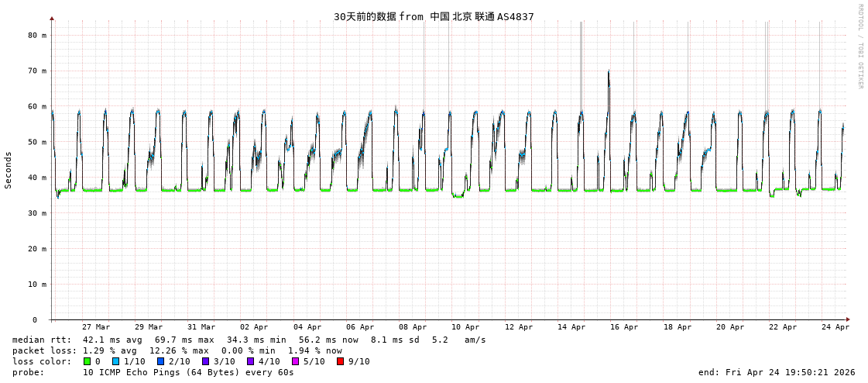The height and width of the screenshot is (383, 868).
Task: Select the red 9/10 loss swatch
Action: (x=340, y=361)
